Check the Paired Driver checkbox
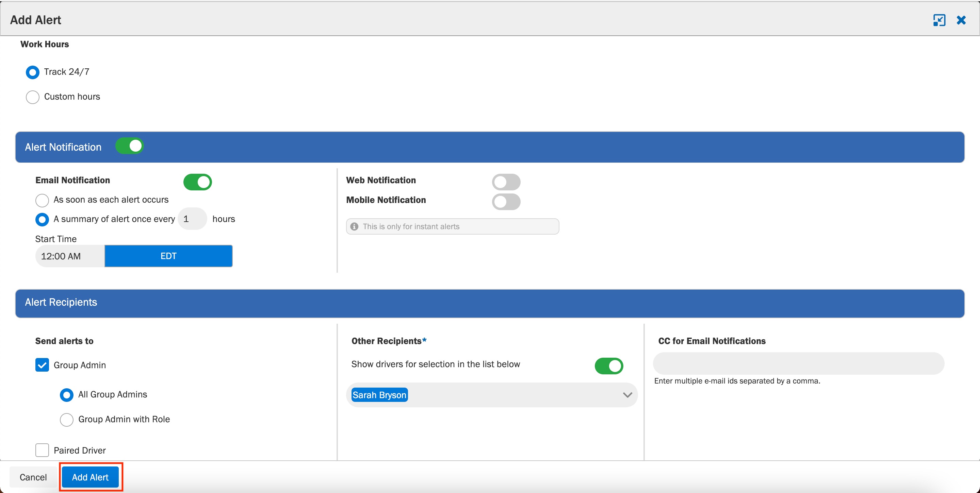The image size is (980, 493). pyautogui.click(x=42, y=450)
